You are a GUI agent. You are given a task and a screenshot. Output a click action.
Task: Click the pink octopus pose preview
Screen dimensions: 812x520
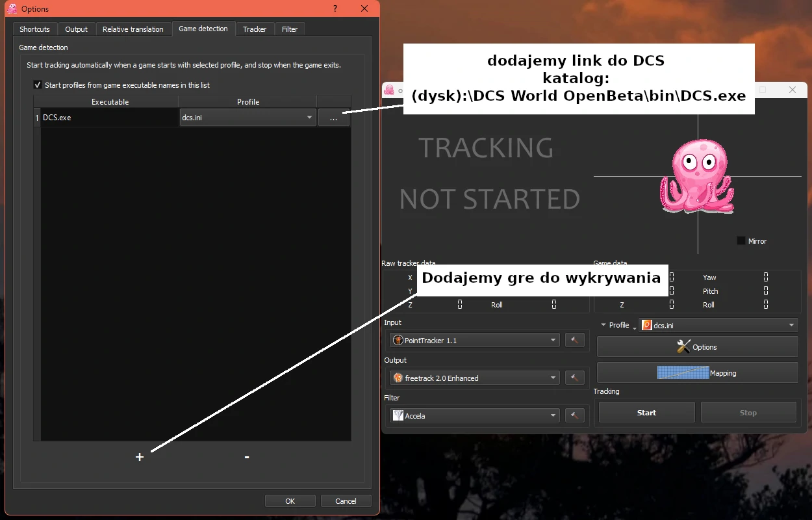(x=697, y=176)
